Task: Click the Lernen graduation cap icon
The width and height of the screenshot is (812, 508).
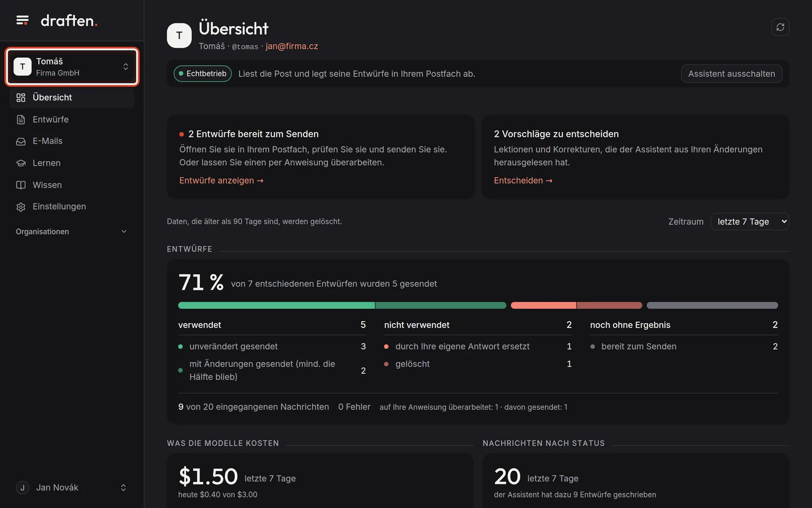Action: 21,163
